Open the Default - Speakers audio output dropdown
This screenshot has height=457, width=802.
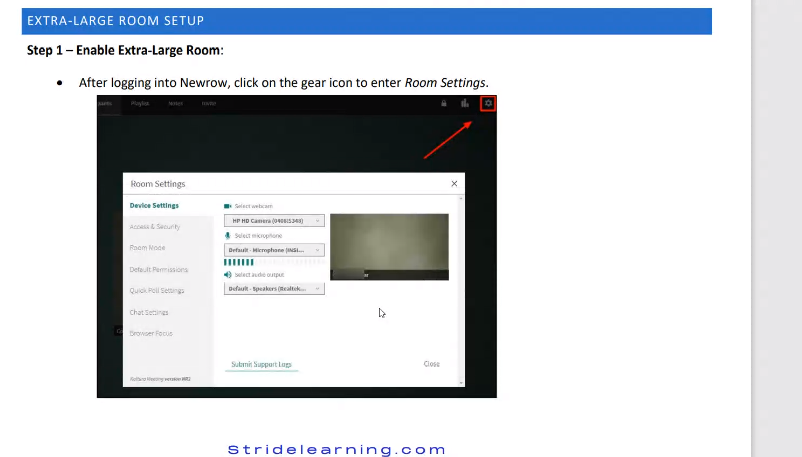click(x=274, y=289)
